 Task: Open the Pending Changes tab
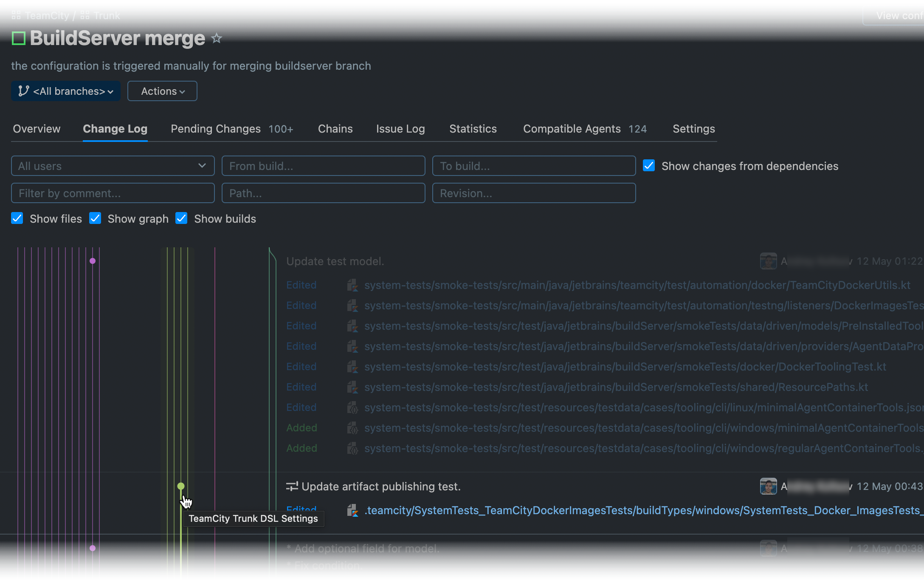tap(215, 129)
